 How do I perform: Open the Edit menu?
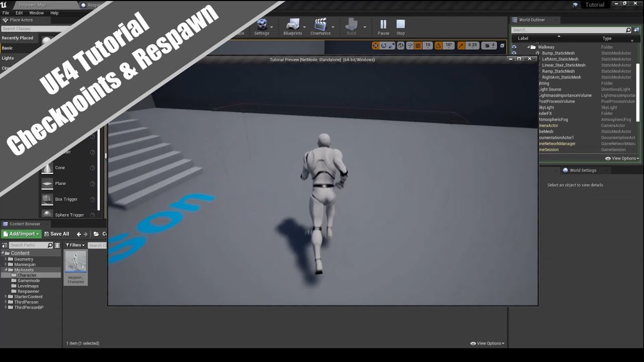[19, 13]
